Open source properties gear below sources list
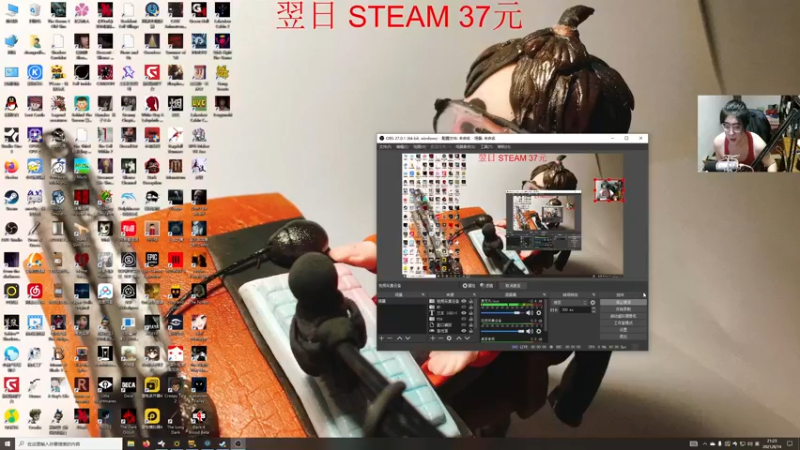The height and width of the screenshot is (450, 800). click(449, 338)
